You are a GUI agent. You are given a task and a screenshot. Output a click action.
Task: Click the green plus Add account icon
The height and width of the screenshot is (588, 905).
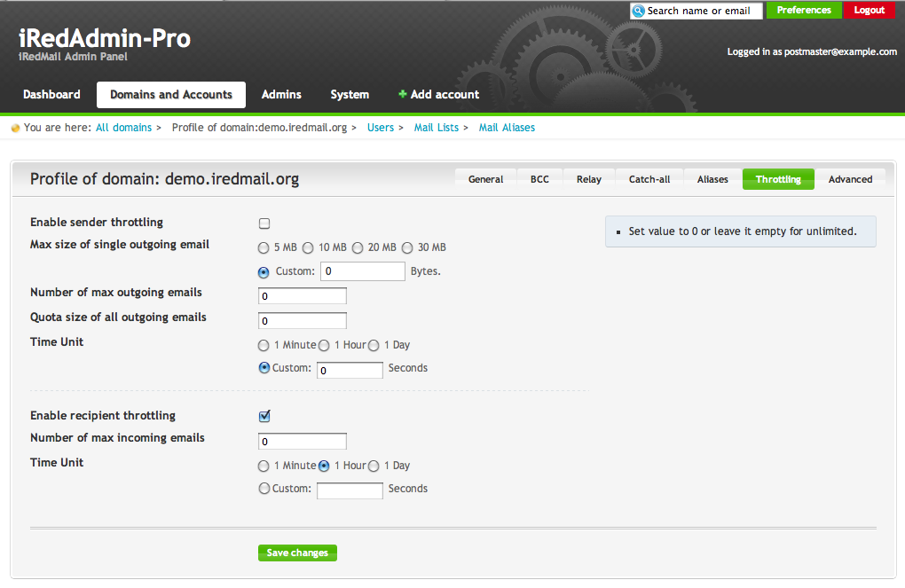[403, 94]
